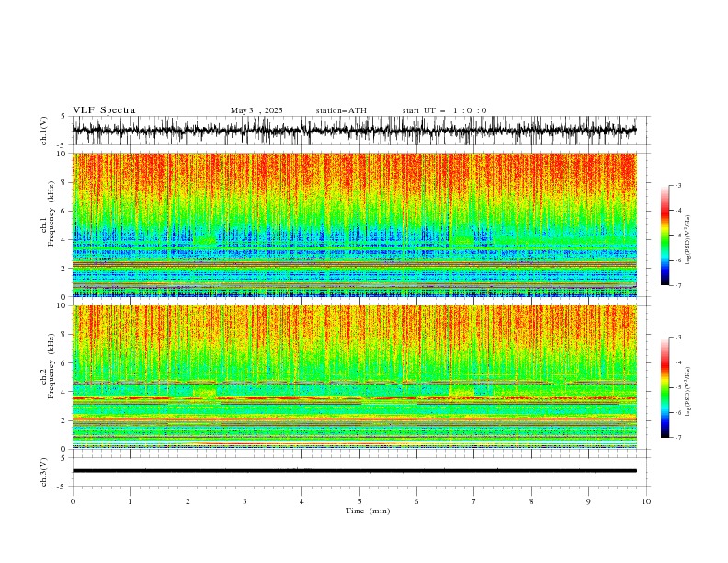Screen dimensions: 728x563
Task: Click the ch.3 flat voltage trace
Action: [x=354, y=471]
